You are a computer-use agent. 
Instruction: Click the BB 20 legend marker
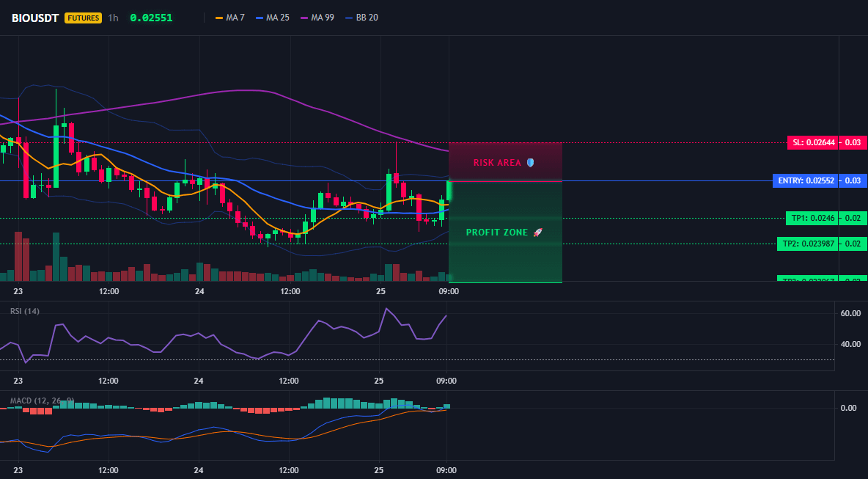tap(349, 18)
